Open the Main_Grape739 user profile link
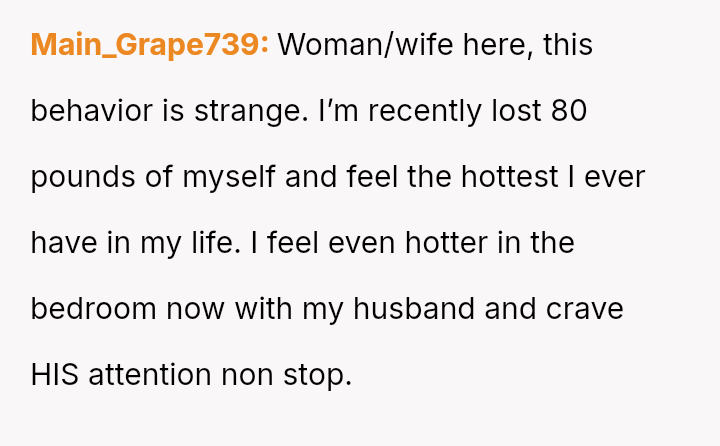Image resolution: width=720 pixels, height=446 pixels. tap(150, 45)
